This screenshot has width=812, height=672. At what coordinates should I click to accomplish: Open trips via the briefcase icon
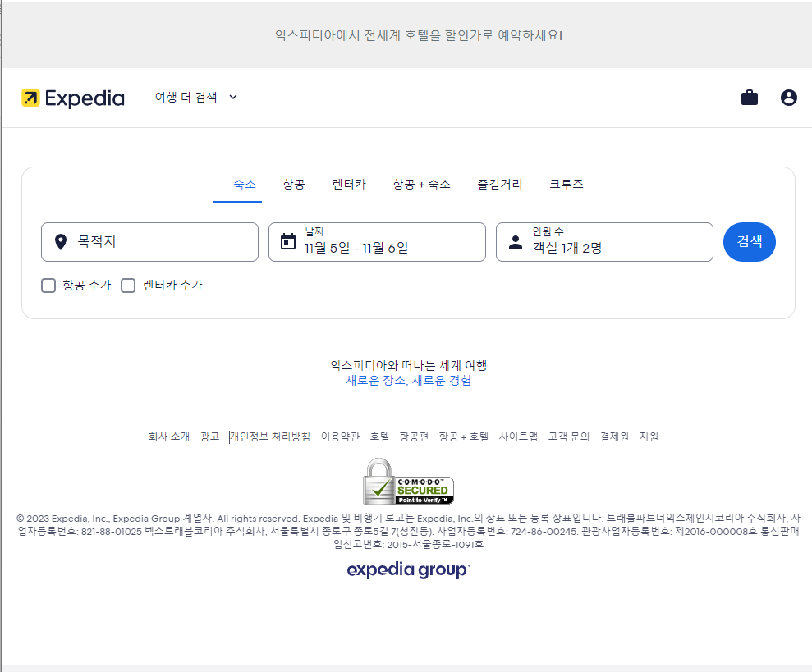point(749,97)
